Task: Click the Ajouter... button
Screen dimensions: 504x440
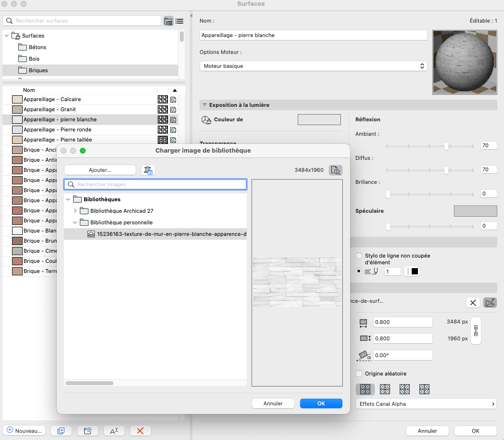Action: [x=100, y=170]
